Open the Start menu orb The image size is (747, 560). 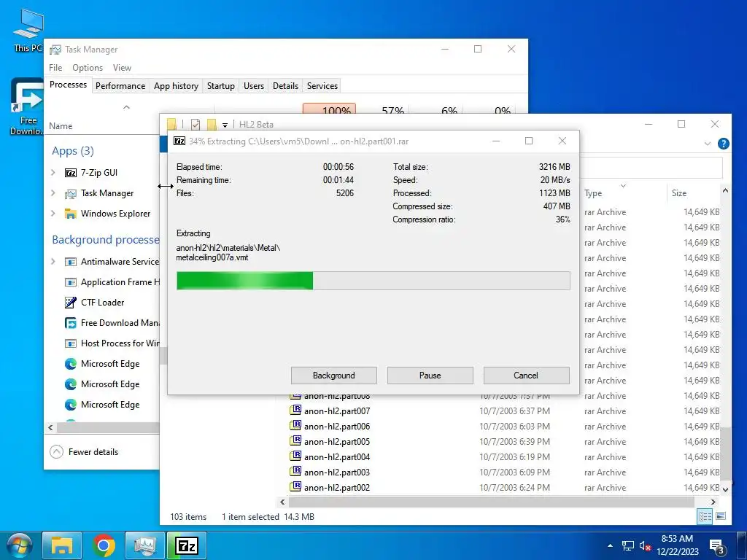tap(20, 545)
